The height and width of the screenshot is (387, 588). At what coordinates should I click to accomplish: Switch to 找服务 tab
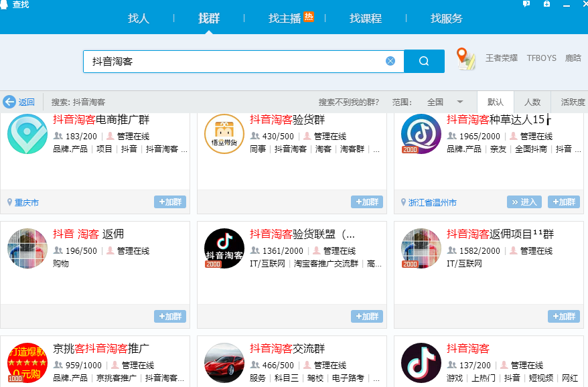[x=446, y=18]
